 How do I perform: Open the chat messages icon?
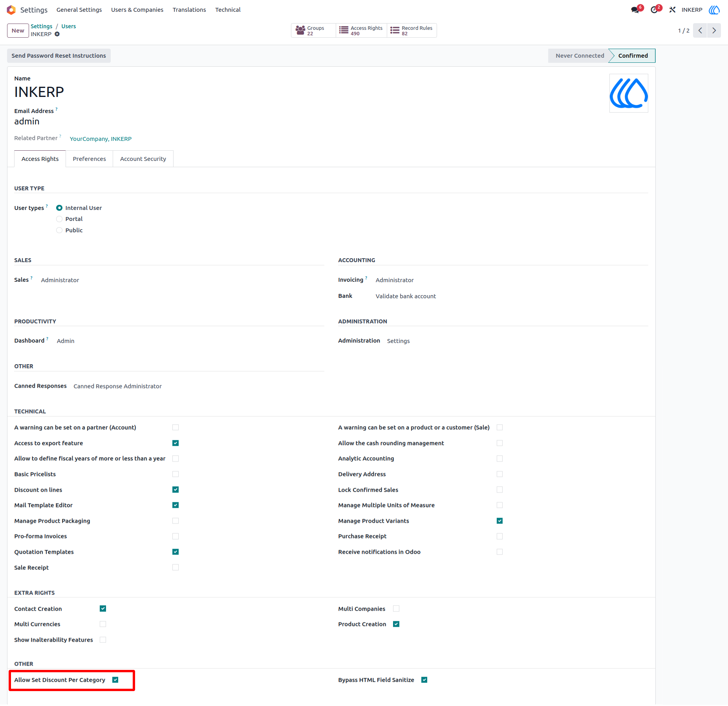[x=635, y=10]
